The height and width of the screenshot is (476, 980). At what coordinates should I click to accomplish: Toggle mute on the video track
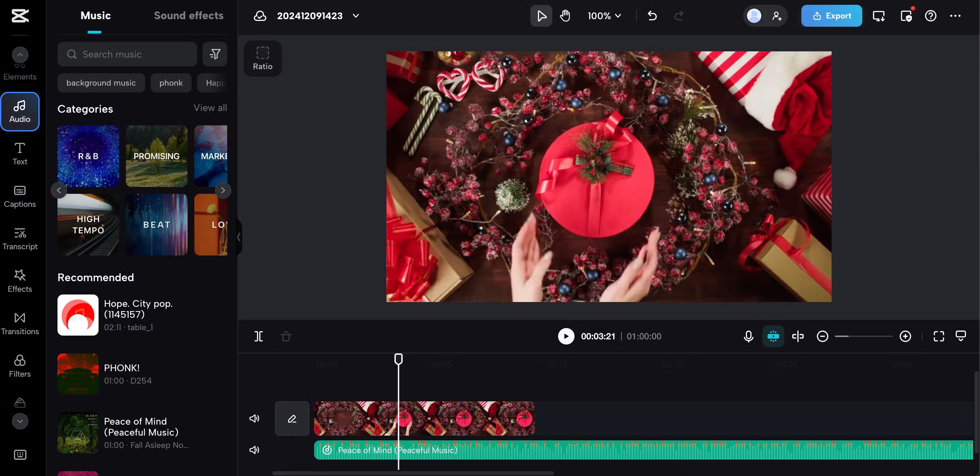pyautogui.click(x=254, y=418)
